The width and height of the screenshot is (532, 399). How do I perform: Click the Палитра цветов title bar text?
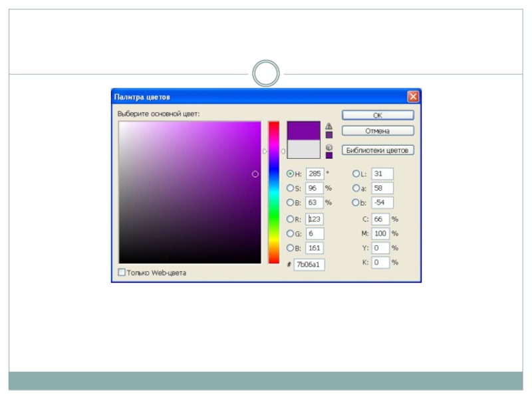tap(142, 97)
